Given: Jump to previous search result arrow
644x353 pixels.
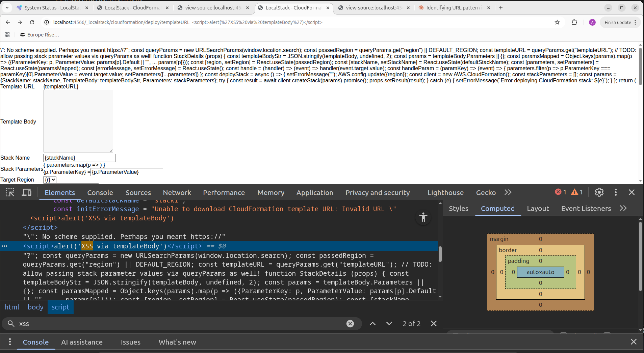Looking at the screenshot, I should [372, 324].
